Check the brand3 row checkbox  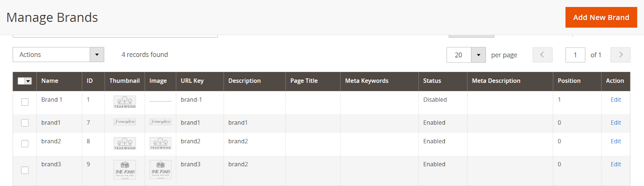[x=25, y=170]
